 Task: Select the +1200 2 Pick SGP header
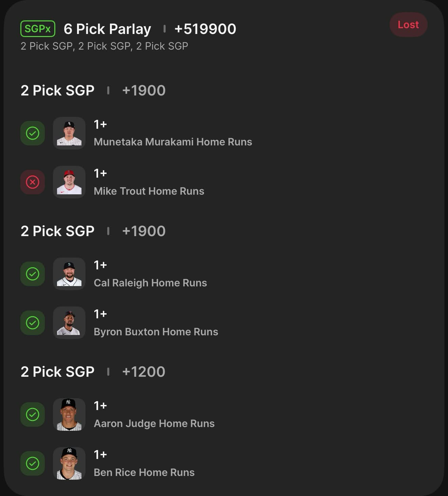(x=58, y=372)
